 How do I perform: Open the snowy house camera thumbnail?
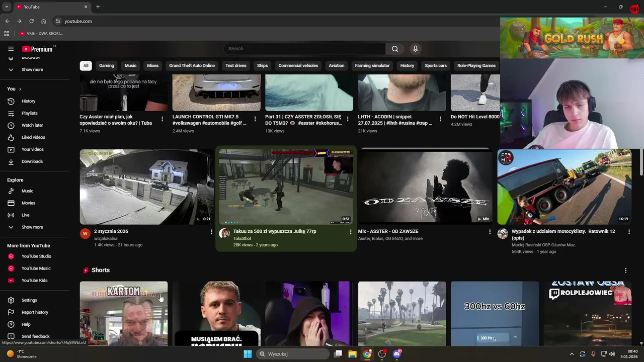pyautogui.click(x=146, y=187)
